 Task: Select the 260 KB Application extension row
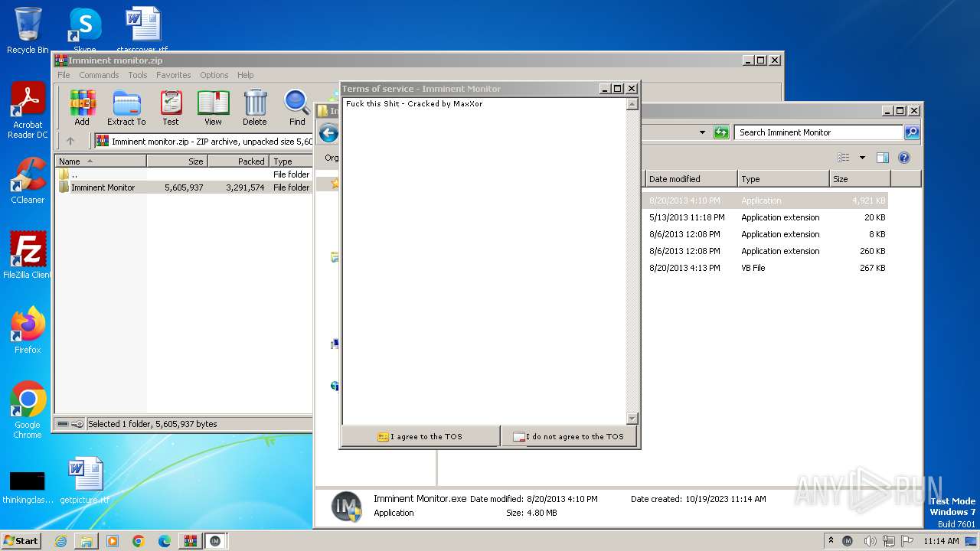click(767, 251)
